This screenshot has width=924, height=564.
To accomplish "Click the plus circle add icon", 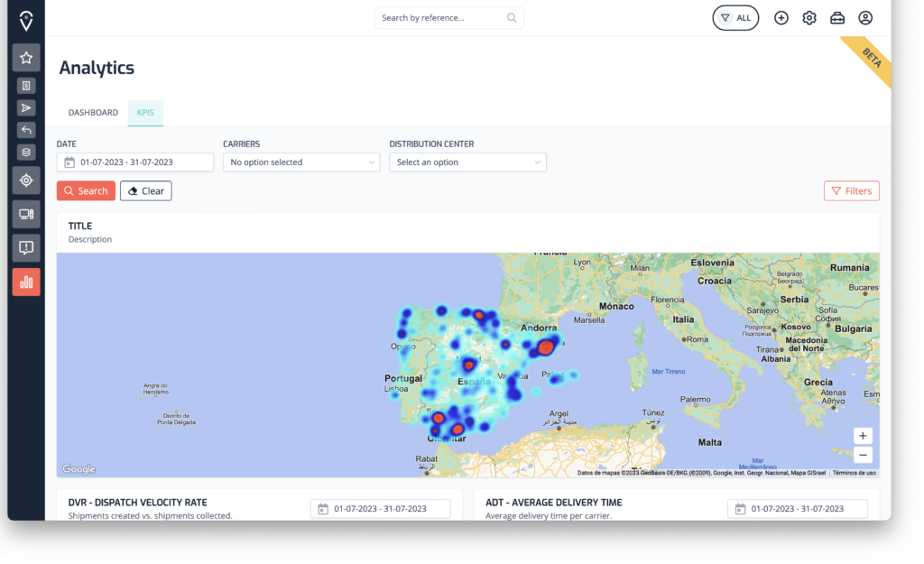I will coord(781,18).
